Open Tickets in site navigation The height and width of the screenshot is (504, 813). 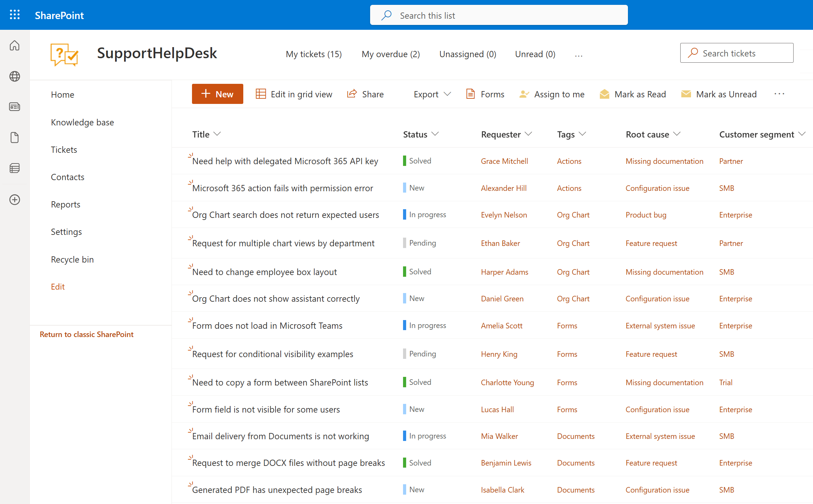(64, 150)
